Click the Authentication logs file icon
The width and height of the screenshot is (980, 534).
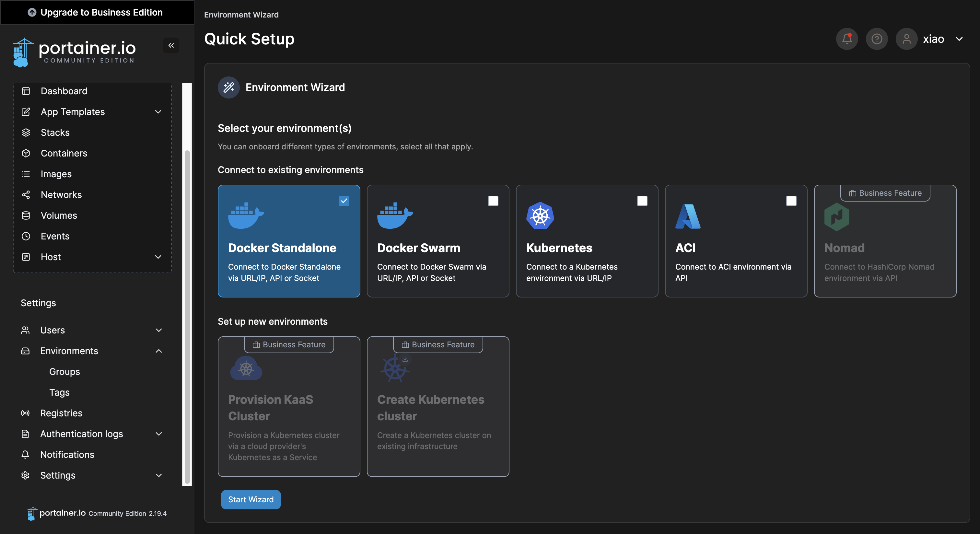pos(25,434)
